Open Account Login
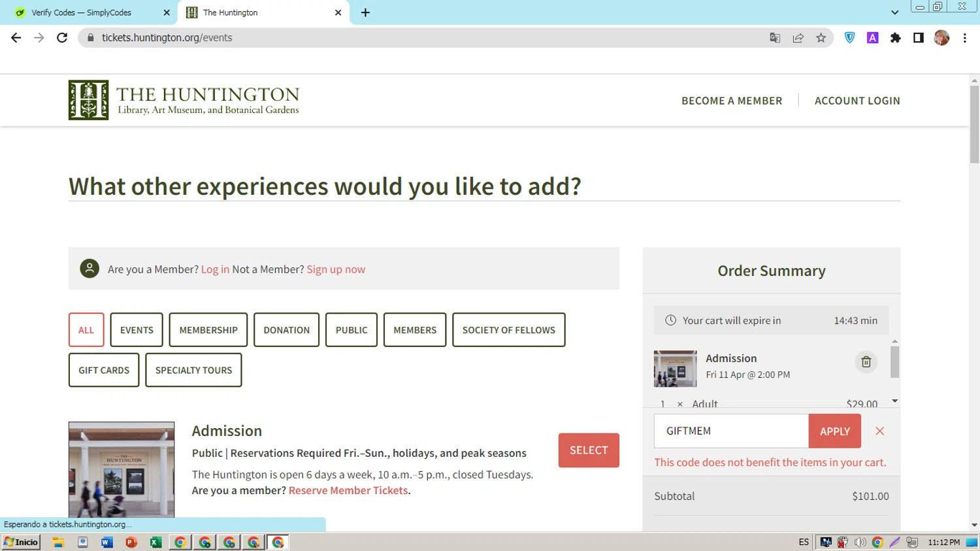This screenshot has height=551, width=980. pyautogui.click(x=857, y=101)
